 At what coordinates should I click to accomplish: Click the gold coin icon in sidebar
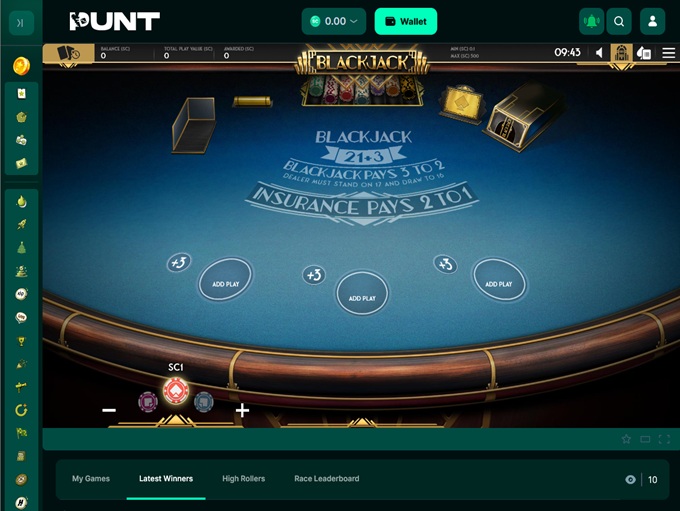tap(21, 66)
